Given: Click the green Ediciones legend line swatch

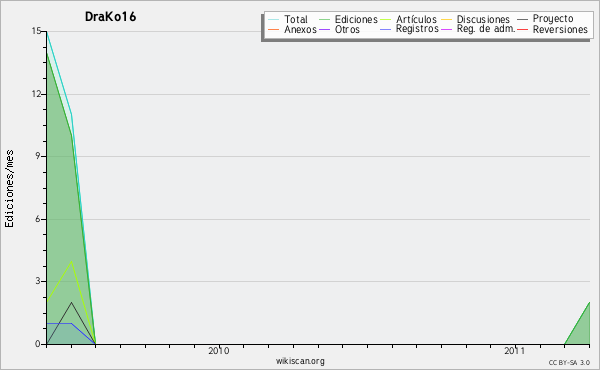Looking at the screenshot, I should click(324, 19).
